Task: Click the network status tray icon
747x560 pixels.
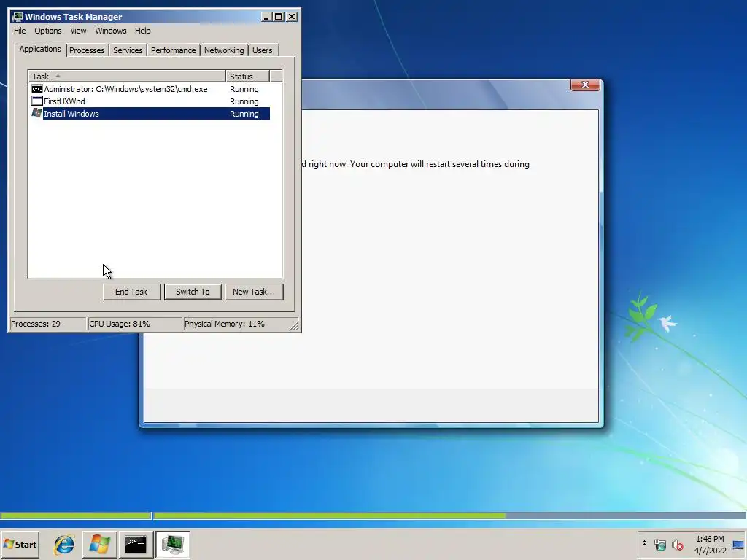Action: point(659,544)
